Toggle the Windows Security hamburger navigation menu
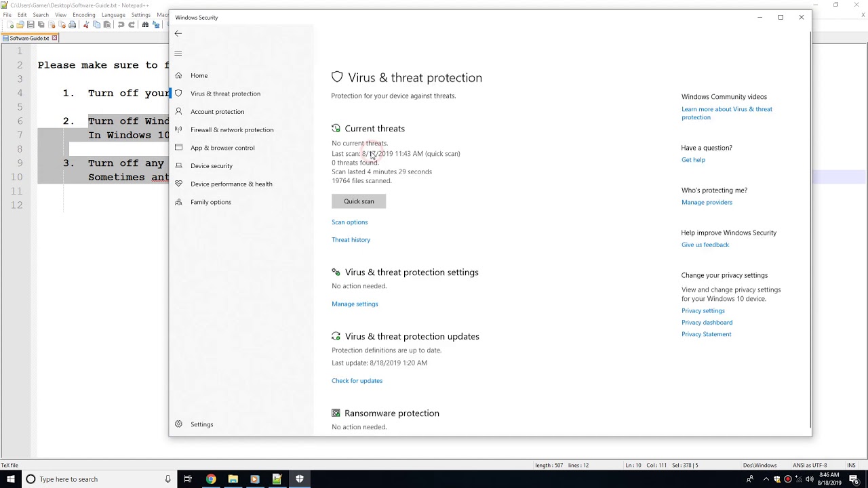This screenshot has height=488, width=868. click(x=178, y=54)
